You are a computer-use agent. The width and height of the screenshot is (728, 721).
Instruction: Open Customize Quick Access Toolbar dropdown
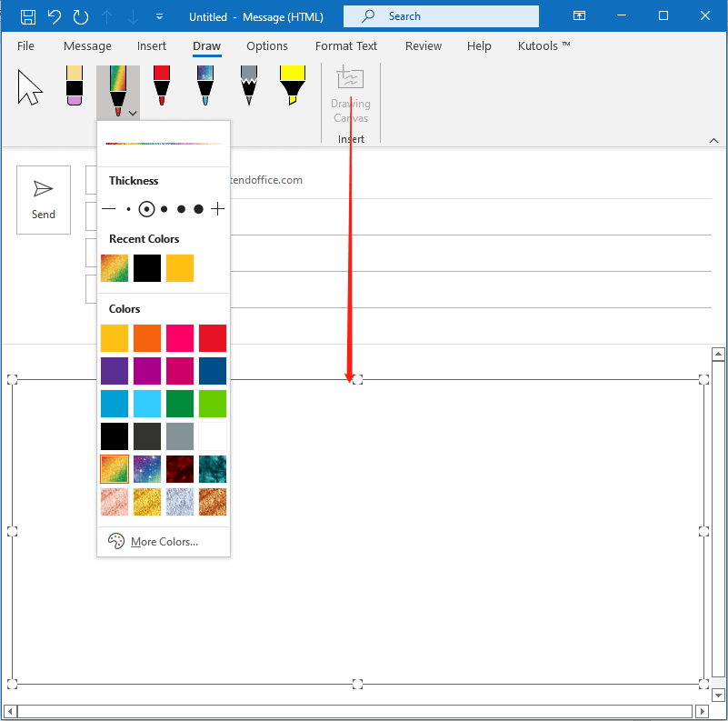point(160,16)
